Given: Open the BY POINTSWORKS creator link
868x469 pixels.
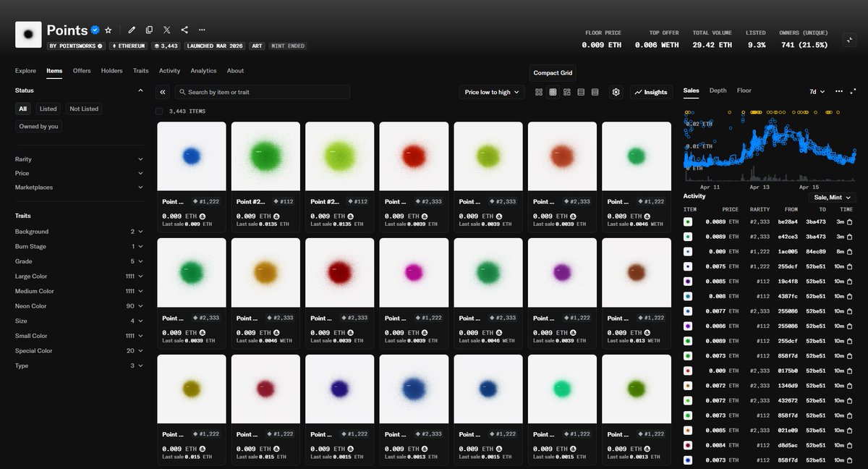Looking at the screenshot, I should (76, 46).
